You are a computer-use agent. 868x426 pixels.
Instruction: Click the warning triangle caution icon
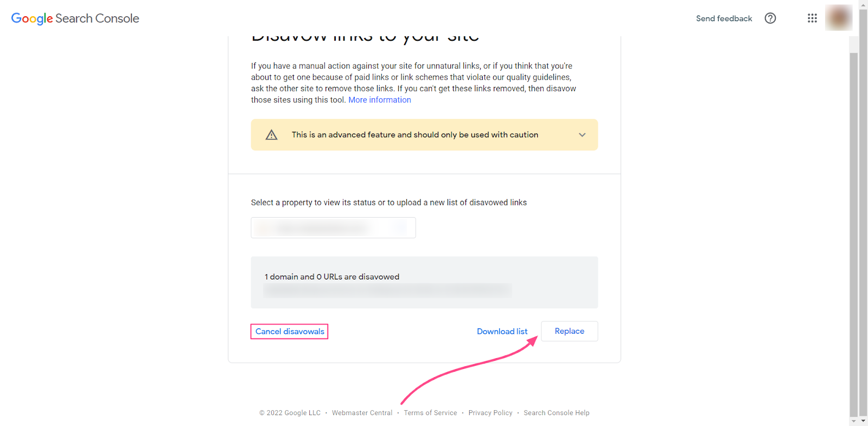[x=271, y=135]
